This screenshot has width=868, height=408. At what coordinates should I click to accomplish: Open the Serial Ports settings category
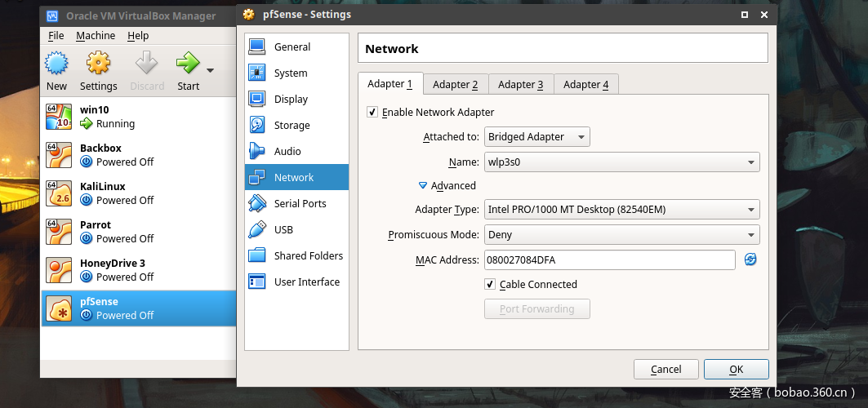pyautogui.click(x=300, y=203)
